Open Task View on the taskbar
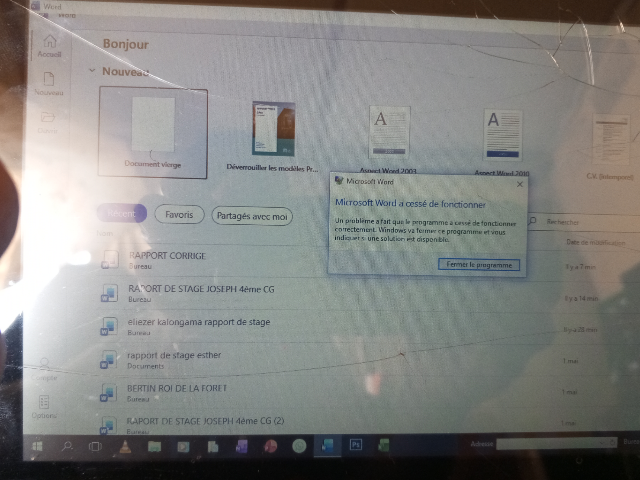Image resolution: width=640 pixels, height=480 pixels. tap(95, 447)
